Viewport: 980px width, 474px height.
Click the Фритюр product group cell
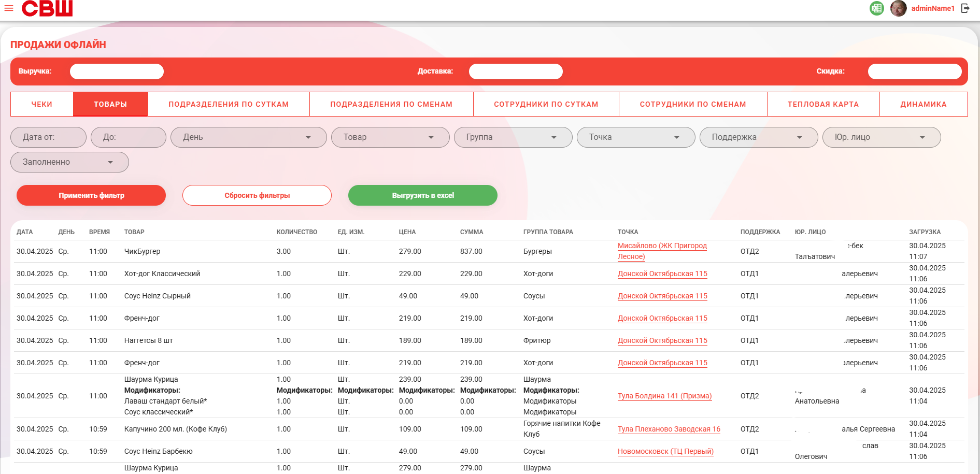pyautogui.click(x=537, y=340)
